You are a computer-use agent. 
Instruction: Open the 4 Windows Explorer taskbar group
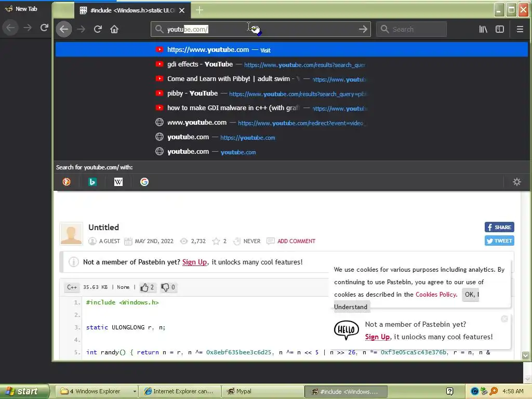point(98,391)
